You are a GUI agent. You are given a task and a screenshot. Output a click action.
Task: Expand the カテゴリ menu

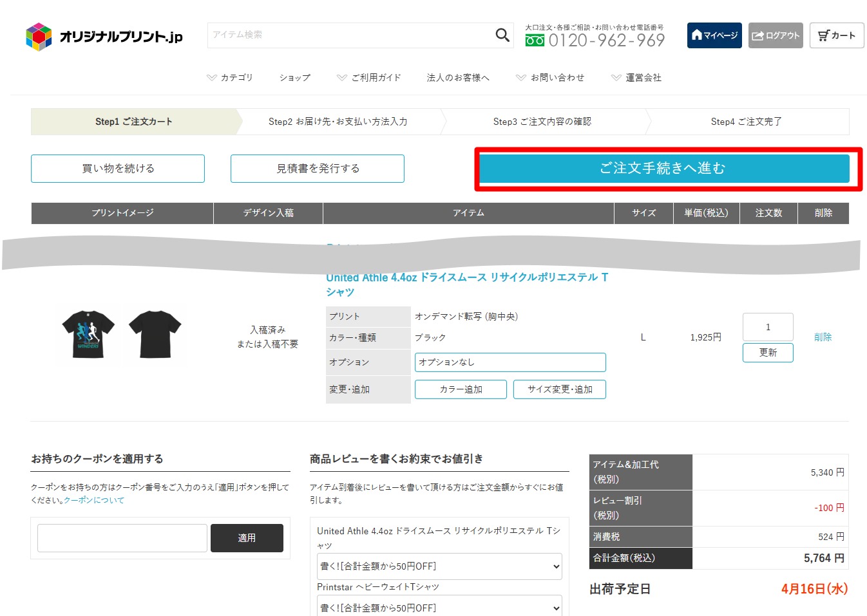(x=230, y=77)
